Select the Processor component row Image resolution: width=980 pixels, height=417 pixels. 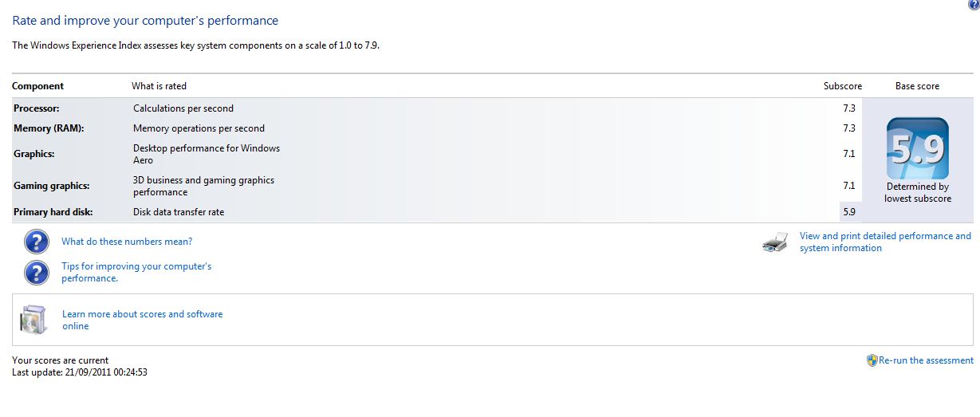37,108
